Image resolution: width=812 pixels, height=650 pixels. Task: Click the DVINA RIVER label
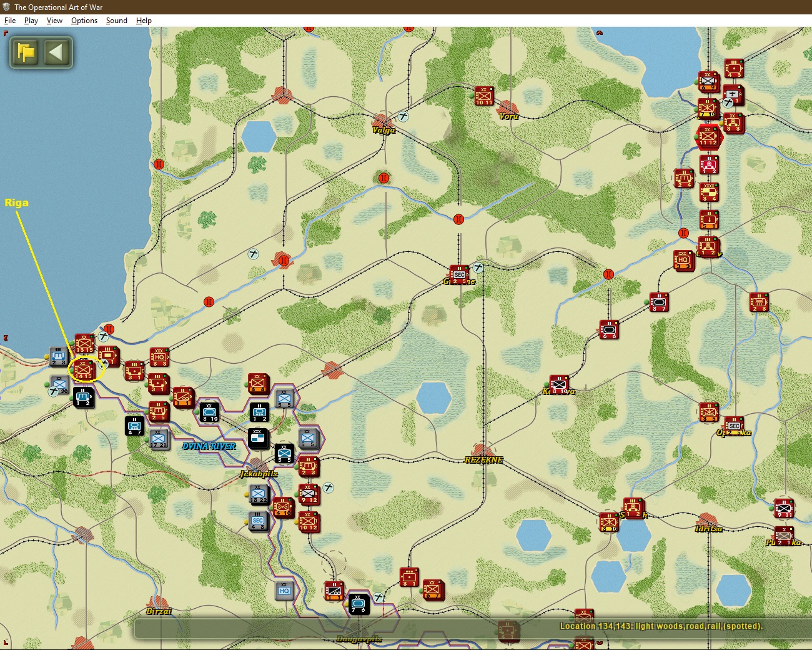tap(209, 446)
